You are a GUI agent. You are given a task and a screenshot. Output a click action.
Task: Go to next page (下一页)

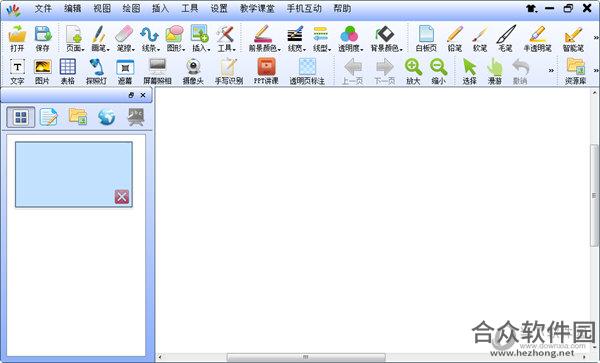pos(385,70)
